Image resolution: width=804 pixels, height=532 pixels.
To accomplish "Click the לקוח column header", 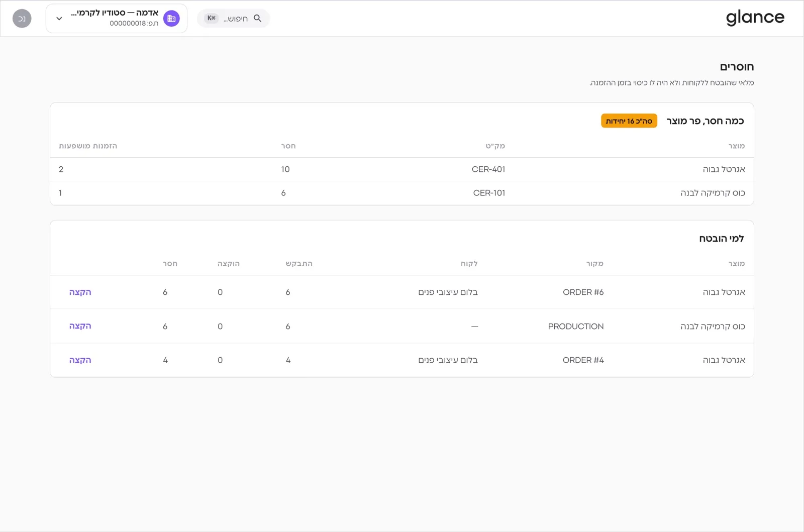I will tap(469, 263).
